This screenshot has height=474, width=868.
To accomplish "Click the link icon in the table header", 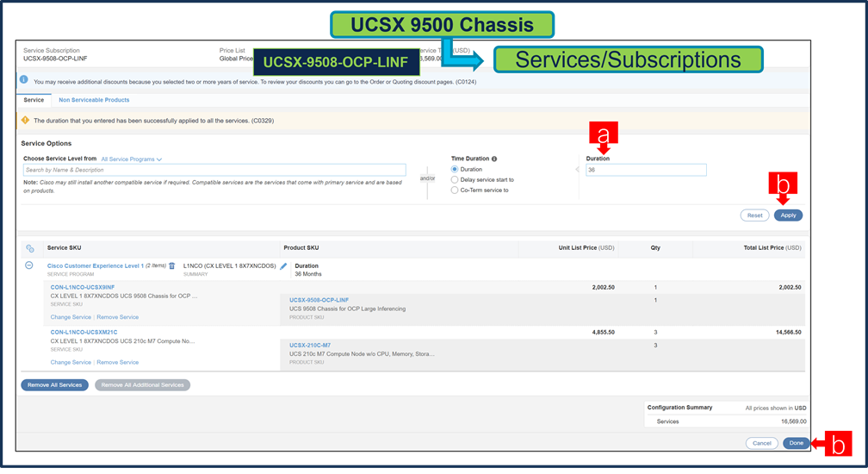I will click(x=30, y=248).
